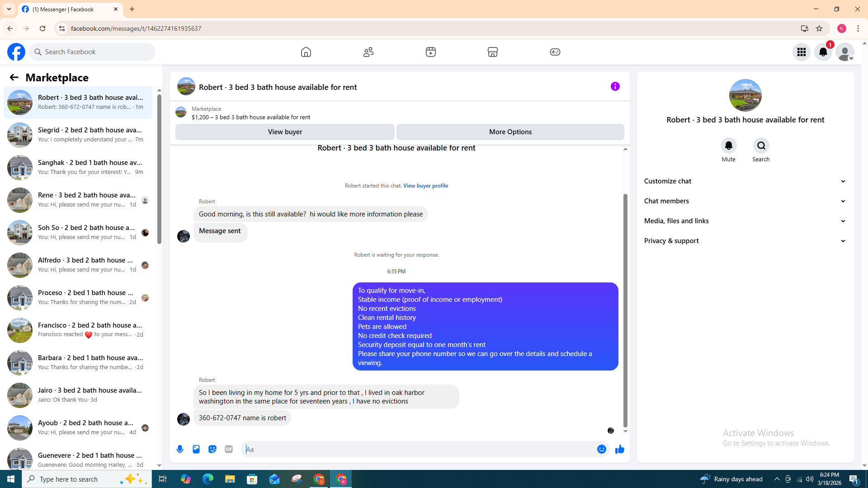The height and width of the screenshot is (488, 868).
Task: Click the voice clip microphone icon
Action: [180, 449]
